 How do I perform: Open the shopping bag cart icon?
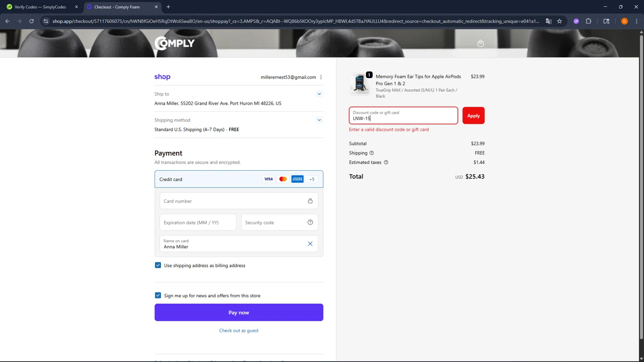[x=480, y=43]
